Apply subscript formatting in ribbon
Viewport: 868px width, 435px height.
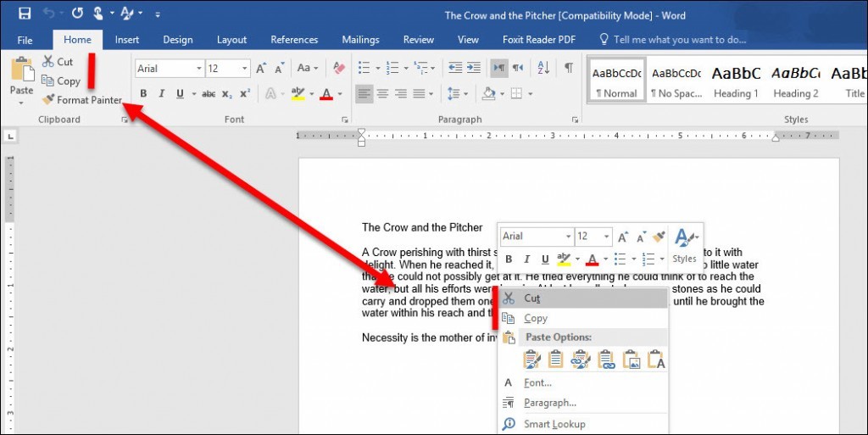pyautogui.click(x=227, y=94)
